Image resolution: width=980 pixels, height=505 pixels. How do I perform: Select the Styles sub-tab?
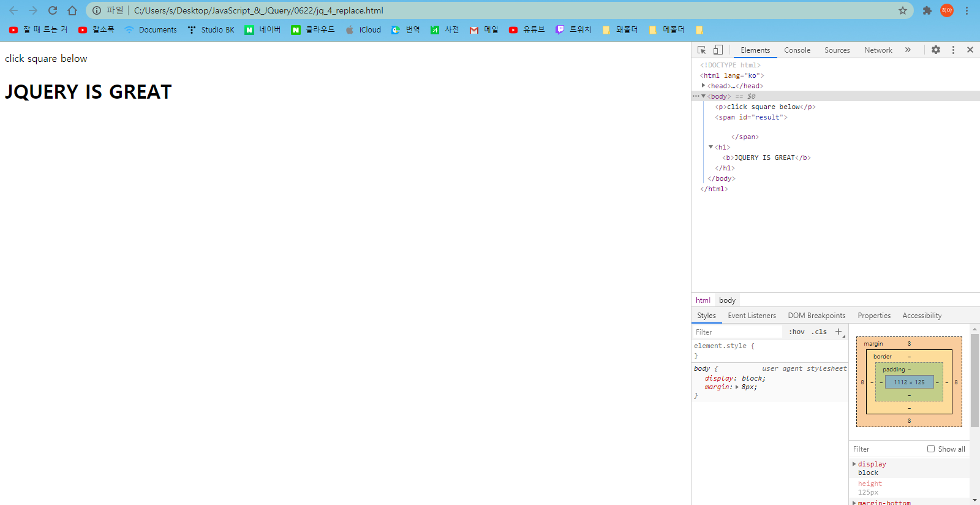pyautogui.click(x=706, y=316)
